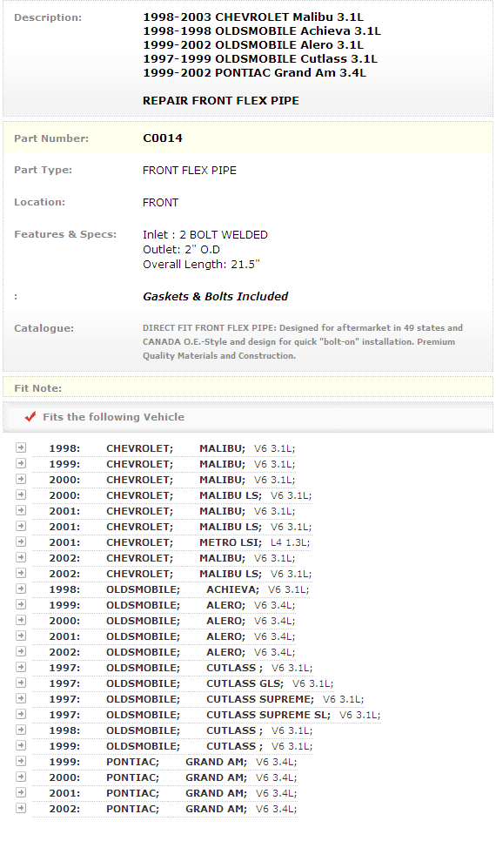Click red checkmark next to Fits the following Vehicle
The width and height of the screenshot is (496, 868).
tap(30, 416)
